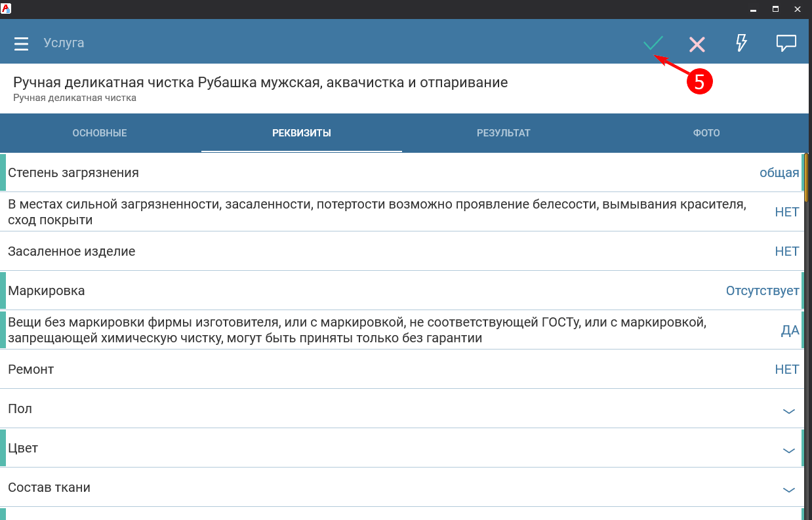Image resolution: width=812 pixels, height=520 pixels.
Task: Click the Услуга header title
Action: (x=64, y=43)
